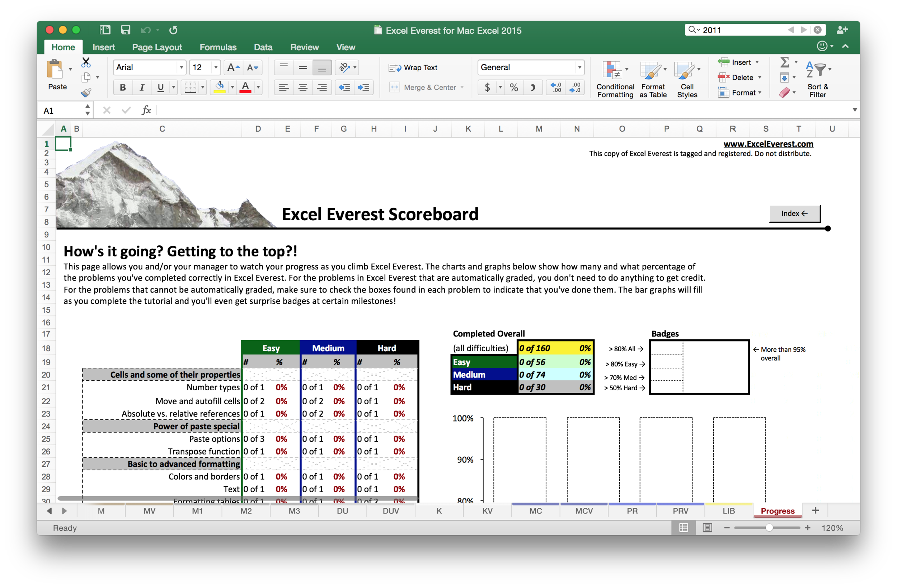The image size is (897, 588).
Task: Click the Borders icon
Action: (x=190, y=88)
